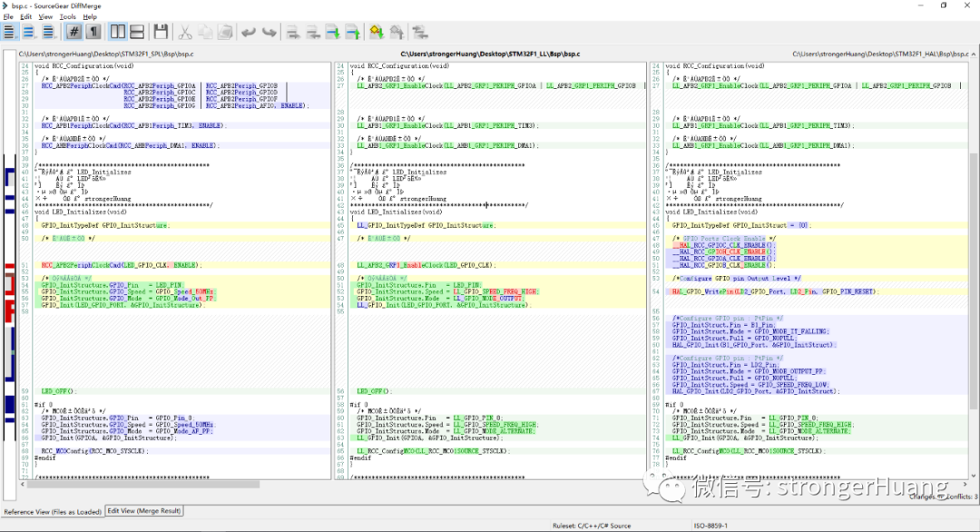The width and height of the screenshot is (980, 532).
Task: Switch to Edit View (Merge Result) tab
Action: click(x=143, y=511)
